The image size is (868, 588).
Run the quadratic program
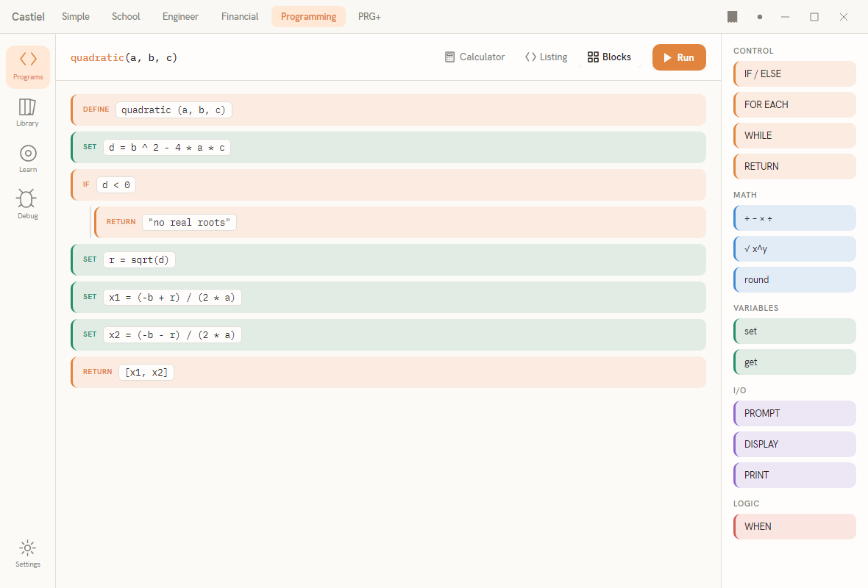[x=679, y=57]
